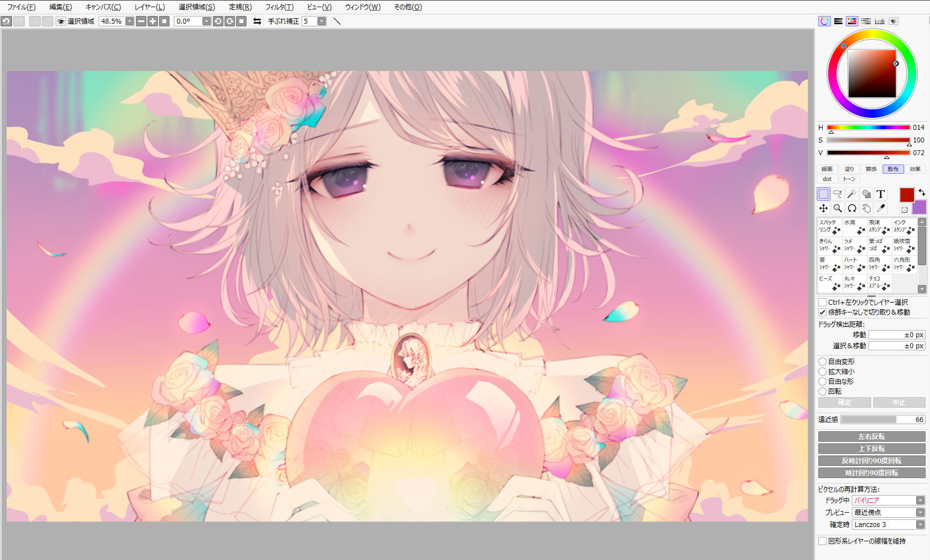Open the 確定時 Lanczos 3 dropdown

click(x=920, y=525)
